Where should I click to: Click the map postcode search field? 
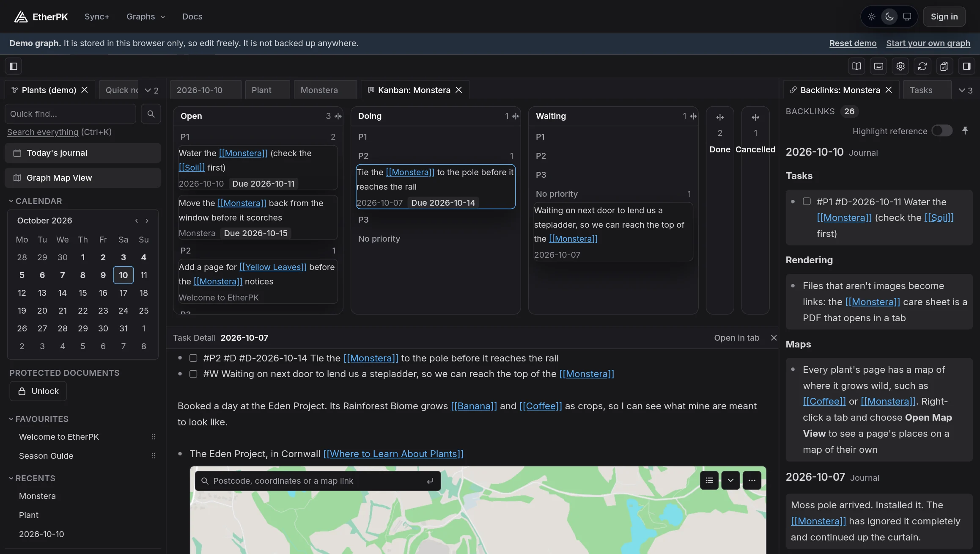(x=317, y=481)
